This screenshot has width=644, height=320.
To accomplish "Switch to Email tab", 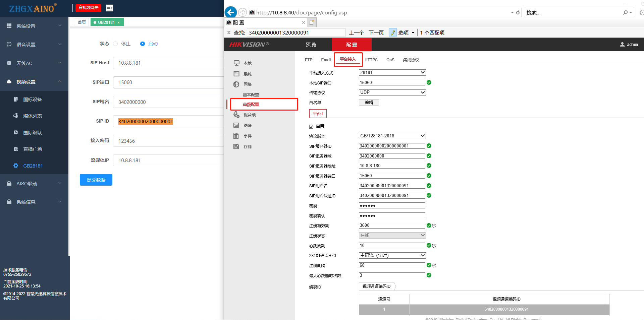I will [x=326, y=60].
